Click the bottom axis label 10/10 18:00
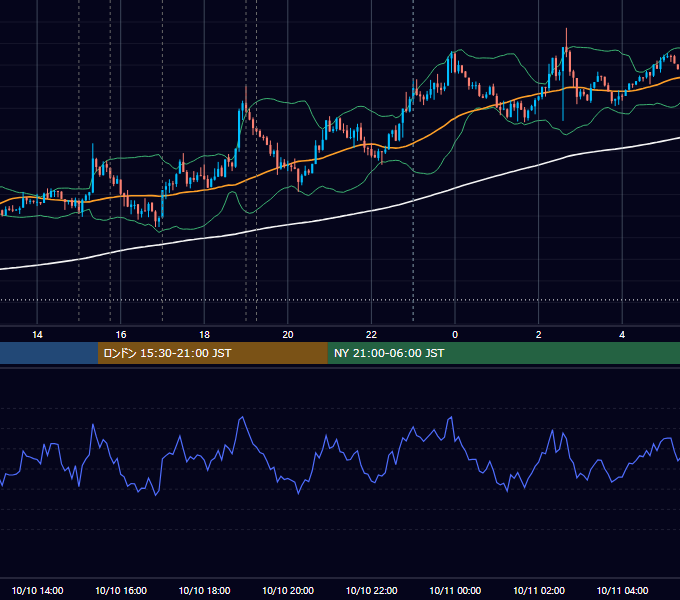This screenshot has height=600, width=680. (x=204, y=590)
